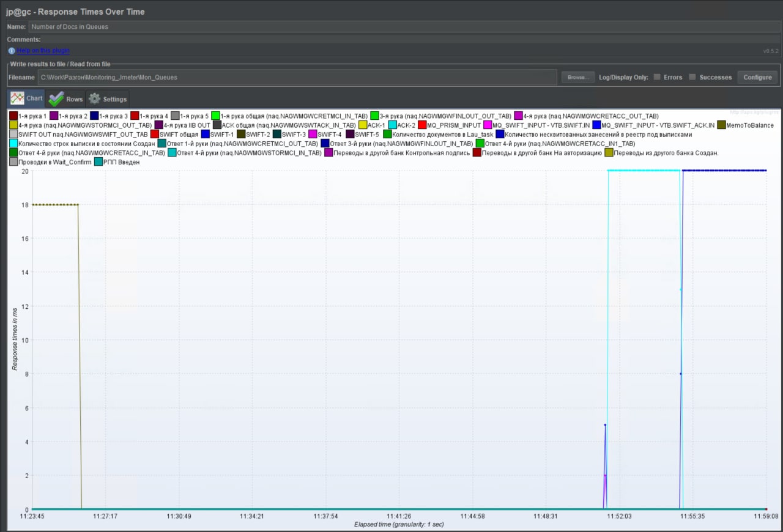Click legend text '3-я рука (naq.NAGWMGWFINLOUT_OUT_TAB)'
Viewport: 783px width, 532px height.
click(x=445, y=116)
